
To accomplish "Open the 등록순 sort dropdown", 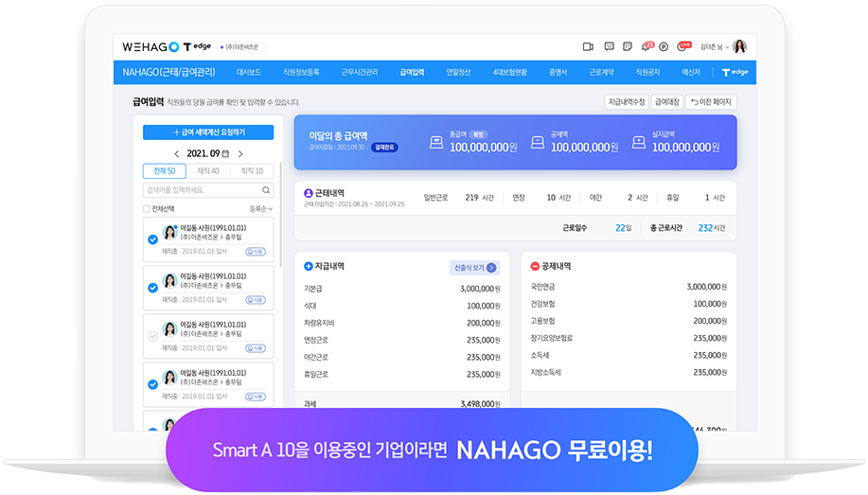I will (260, 209).
